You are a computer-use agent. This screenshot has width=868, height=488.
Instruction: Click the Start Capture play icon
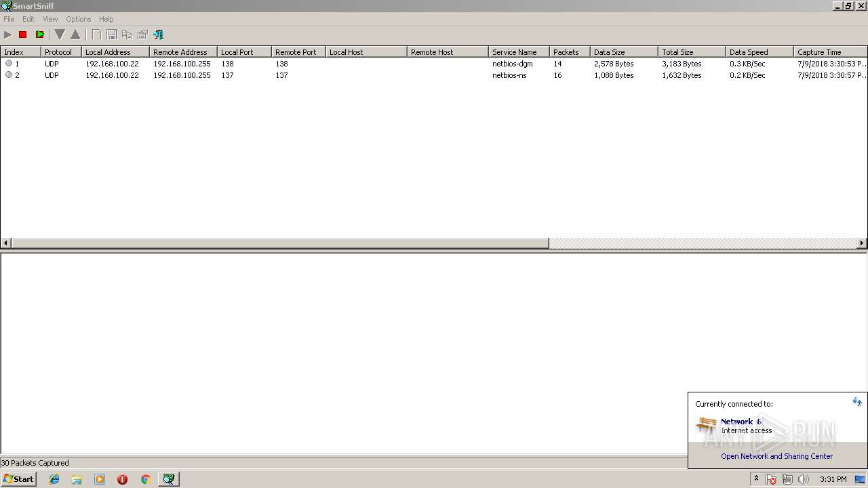tap(8, 35)
